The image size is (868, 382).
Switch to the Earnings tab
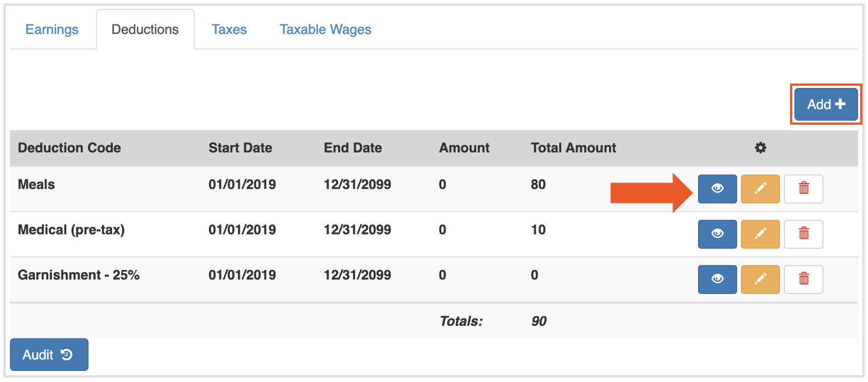click(51, 29)
